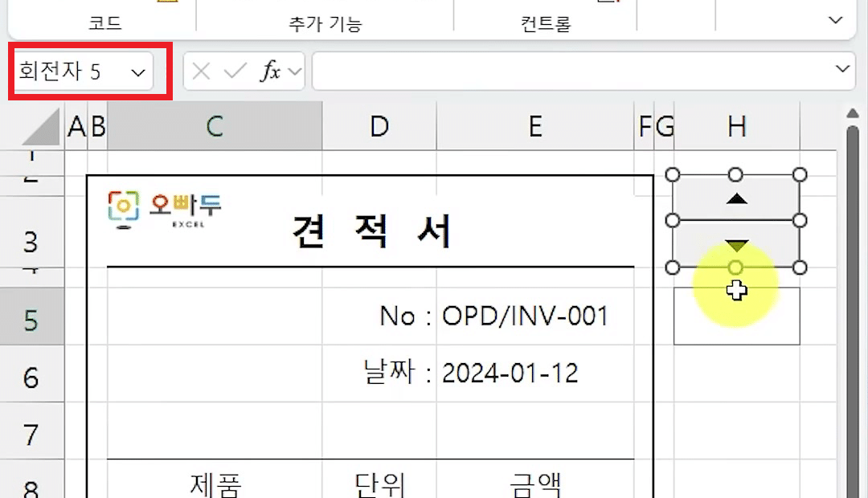The width and height of the screenshot is (868, 498).
Task: Click right-middle resize handle of spinner
Action: pyautogui.click(x=800, y=221)
